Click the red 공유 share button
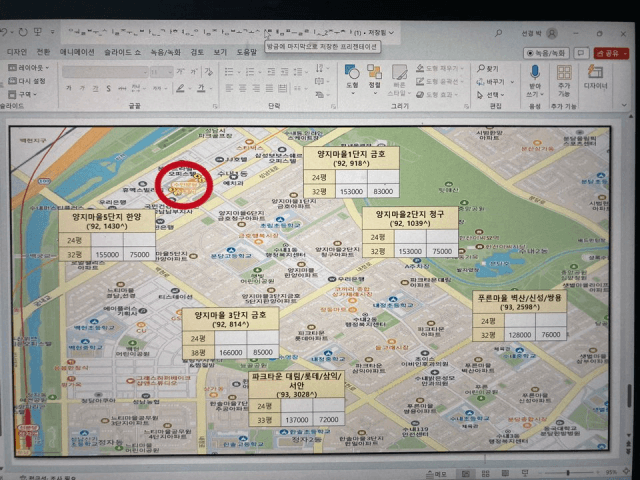The height and width of the screenshot is (480, 640). (x=611, y=53)
